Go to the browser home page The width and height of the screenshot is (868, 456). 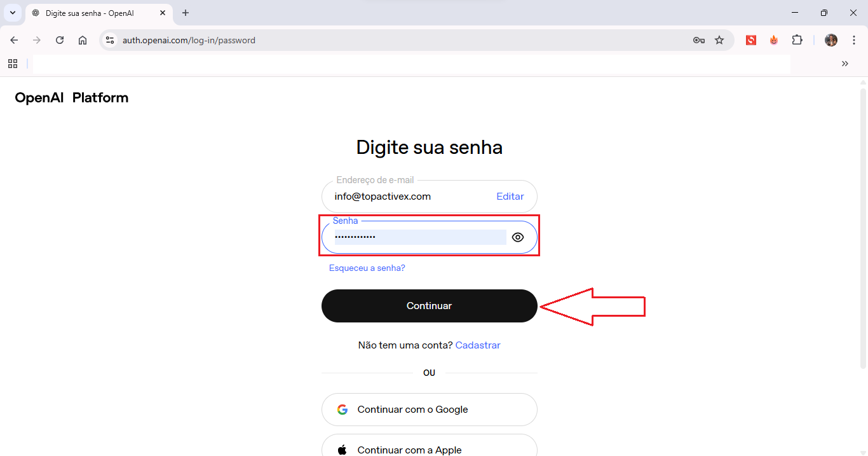83,40
